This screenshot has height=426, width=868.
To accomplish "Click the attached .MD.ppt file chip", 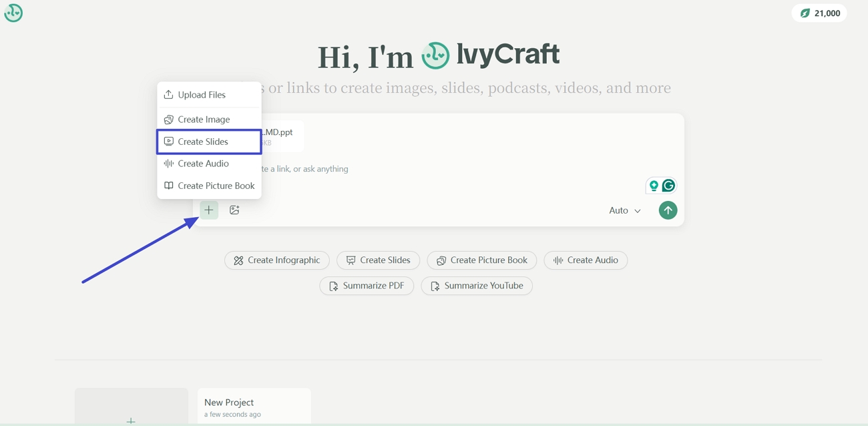I will click(x=282, y=137).
